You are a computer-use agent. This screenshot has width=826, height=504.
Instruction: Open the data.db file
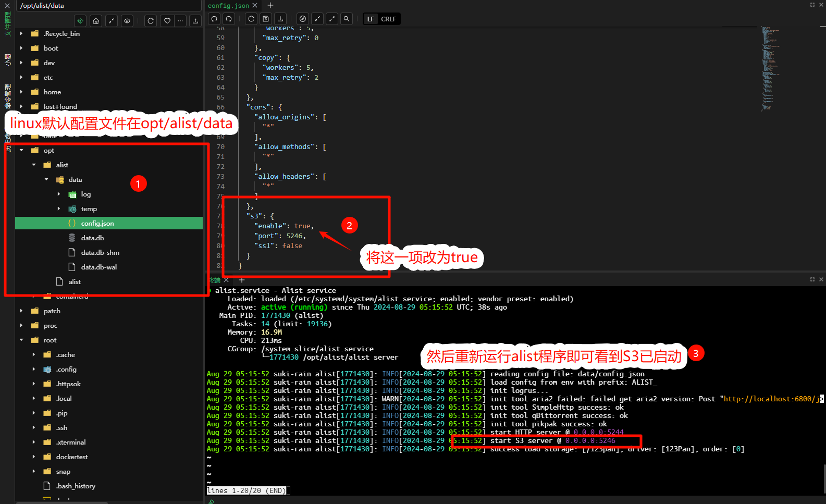coord(92,238)
